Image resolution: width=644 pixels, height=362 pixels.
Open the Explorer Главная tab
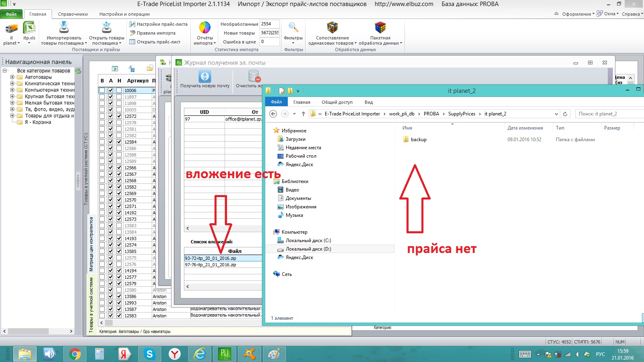(302, 102)
